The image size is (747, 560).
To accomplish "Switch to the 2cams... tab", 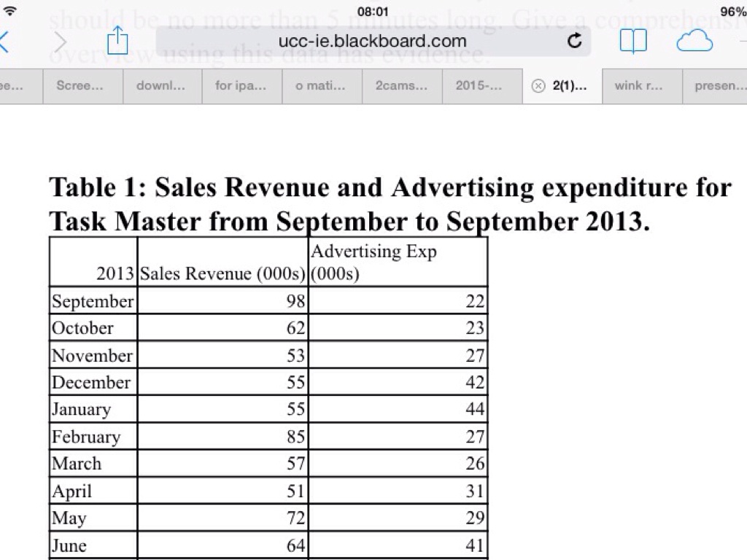I will [x=401, y=86].
